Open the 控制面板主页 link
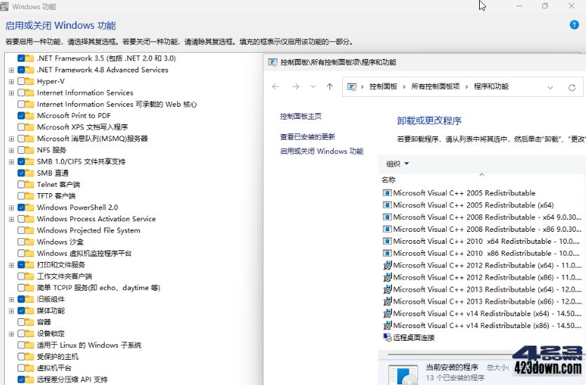 [x=301, y=116]
